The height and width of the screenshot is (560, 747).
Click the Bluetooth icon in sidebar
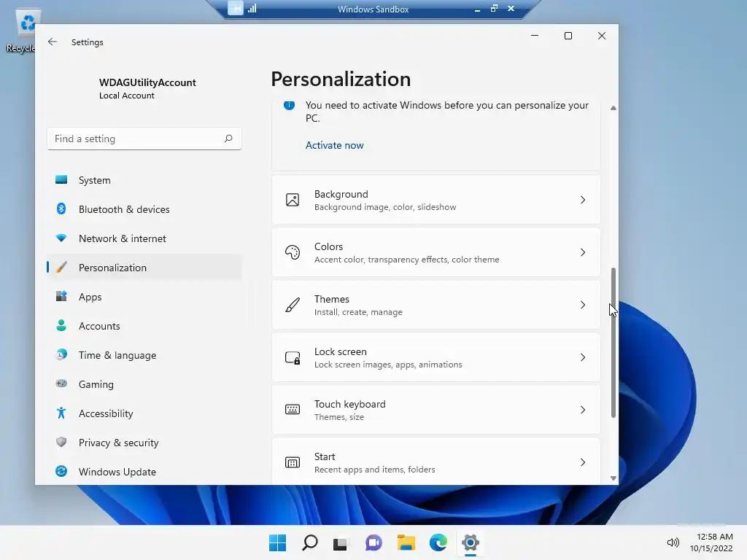(61, 209)
